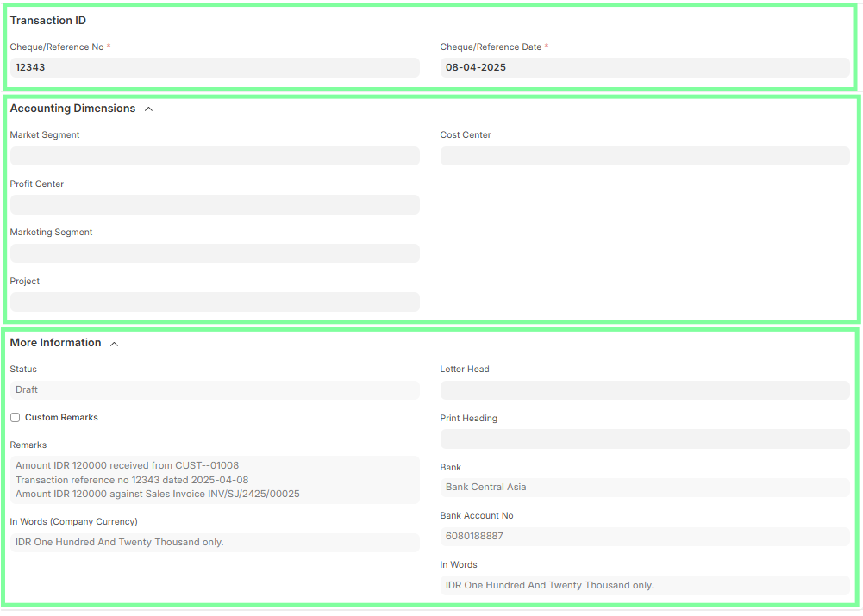Click the Remarks text area

click(x=214, y=480)
